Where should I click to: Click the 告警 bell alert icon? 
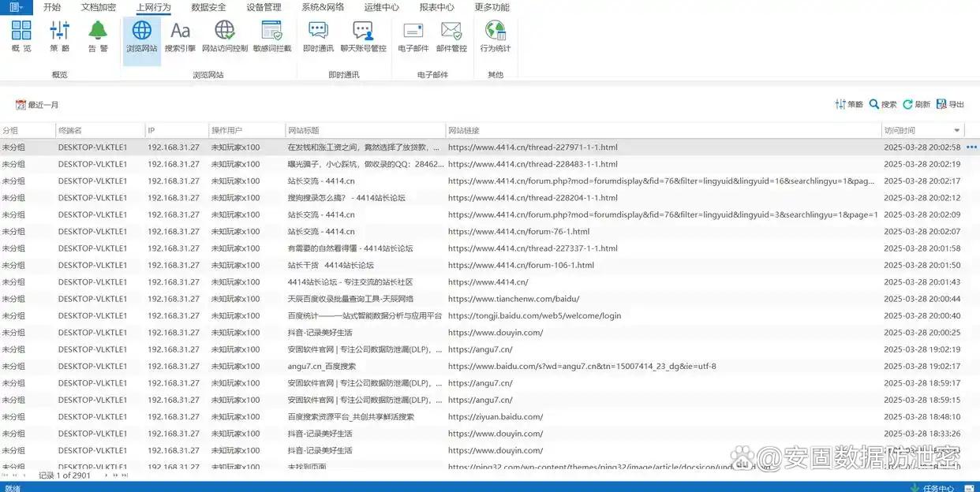pos(98,36)
